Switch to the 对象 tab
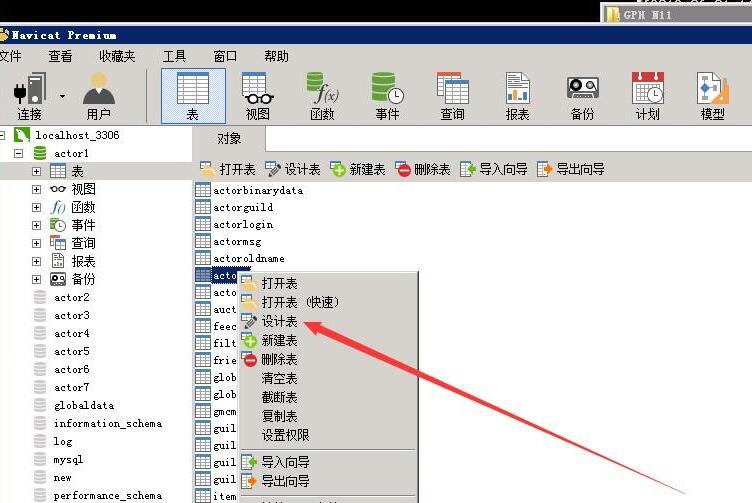This screenshot has height=503, width=752. click(229, 138)
